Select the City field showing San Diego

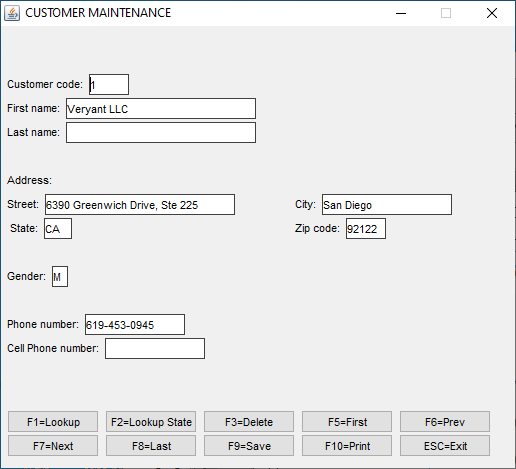point(387,205)
